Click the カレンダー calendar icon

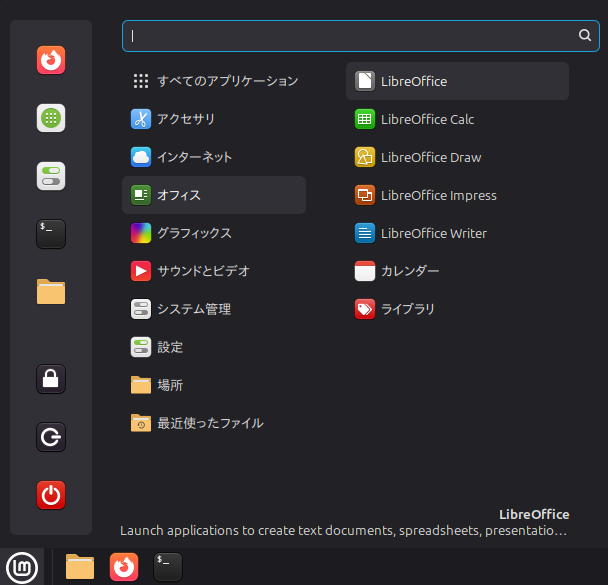click(365, 271)
